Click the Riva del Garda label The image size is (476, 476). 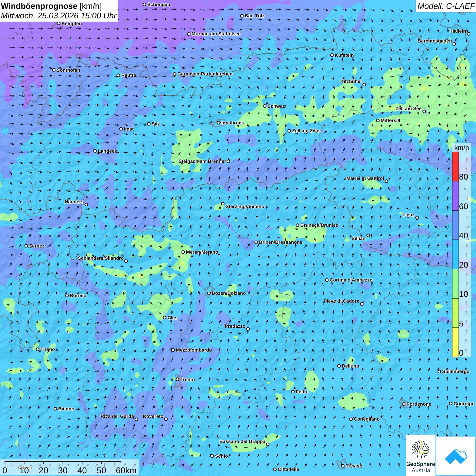[117, 416]
